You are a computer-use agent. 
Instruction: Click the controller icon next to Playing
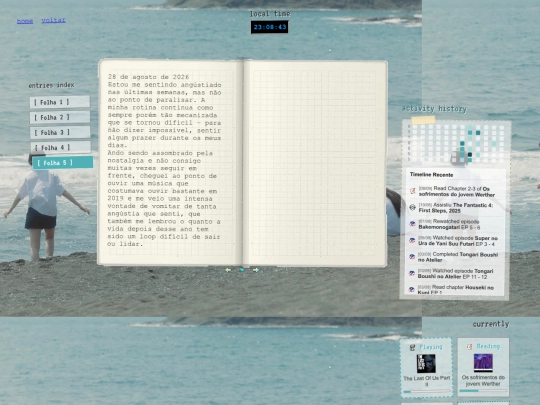(x=412, y=347)
